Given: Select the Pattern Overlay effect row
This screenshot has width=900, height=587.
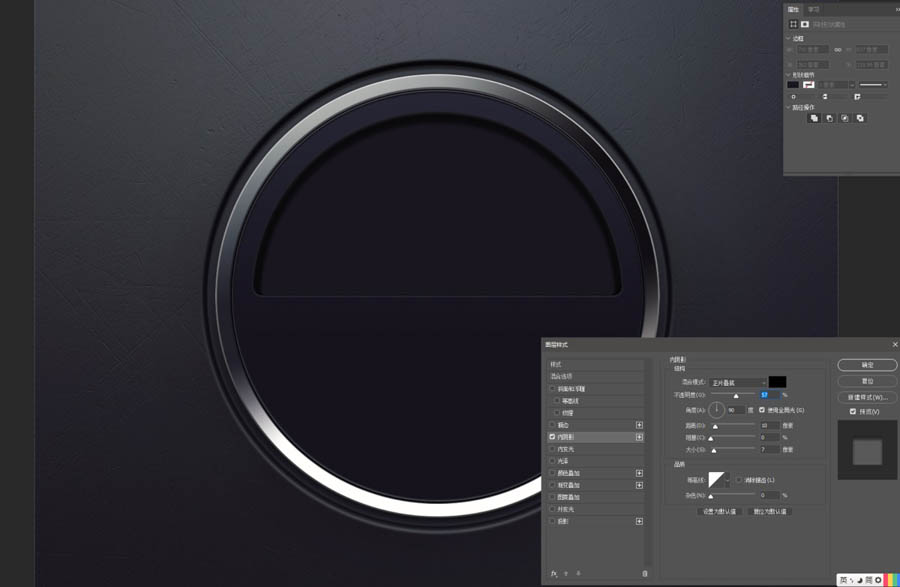Looking at the screenshot, I should tap(595, 497).
